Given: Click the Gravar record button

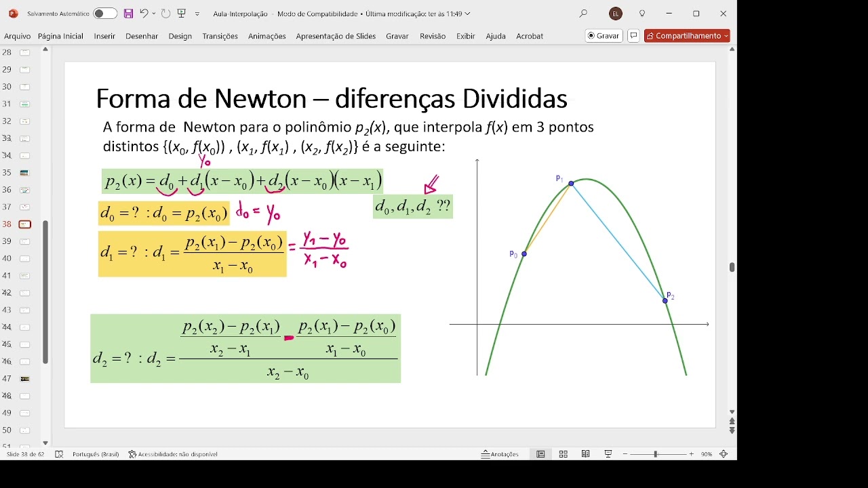Looking at the screenshot, I should click(604, 36).
